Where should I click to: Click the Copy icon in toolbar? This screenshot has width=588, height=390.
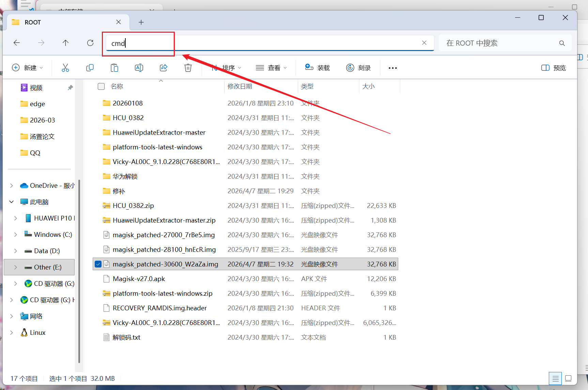coord(90,68)
